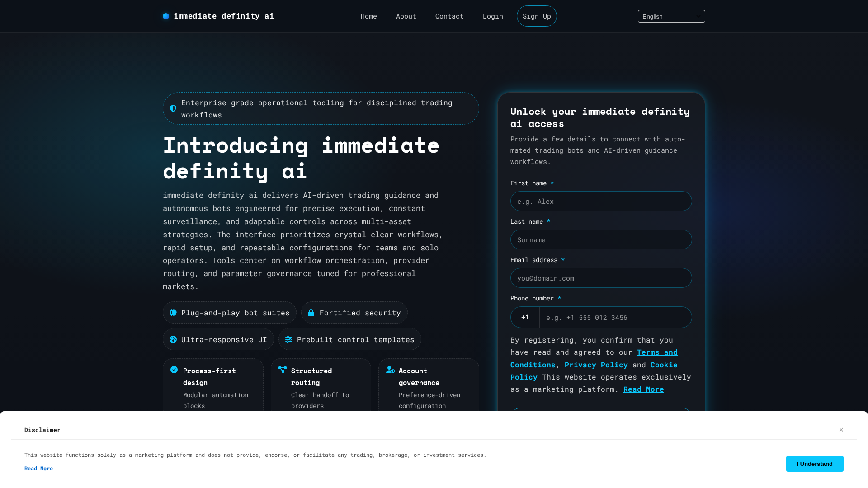Screen dimensions: 868x488
Task: Click the network icon on Structured routing
Action: pos(283,370)
